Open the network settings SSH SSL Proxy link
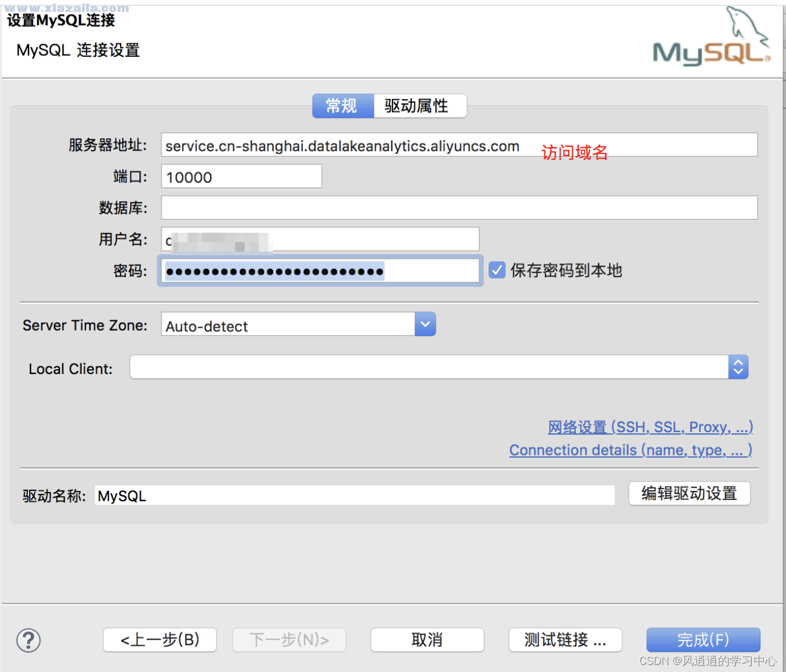This screenshot has width=786, height=672. click(651, 427)
